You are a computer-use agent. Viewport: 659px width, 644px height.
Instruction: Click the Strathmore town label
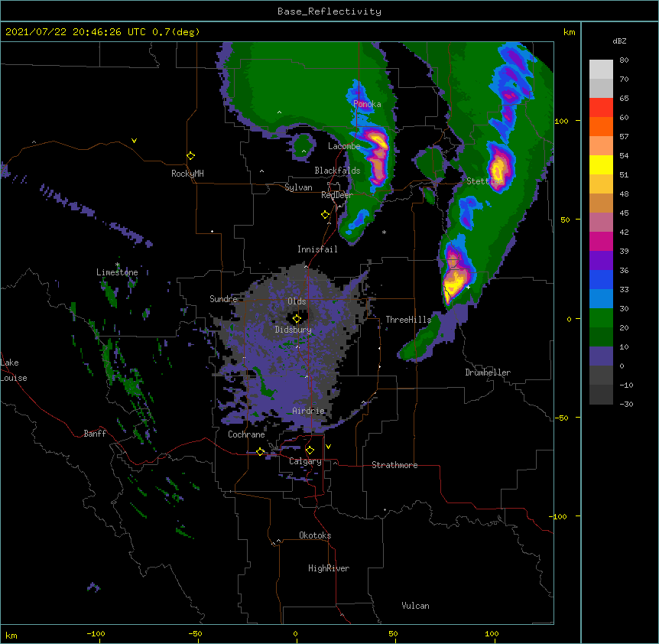pyautogui.click(x=394, y=465)
